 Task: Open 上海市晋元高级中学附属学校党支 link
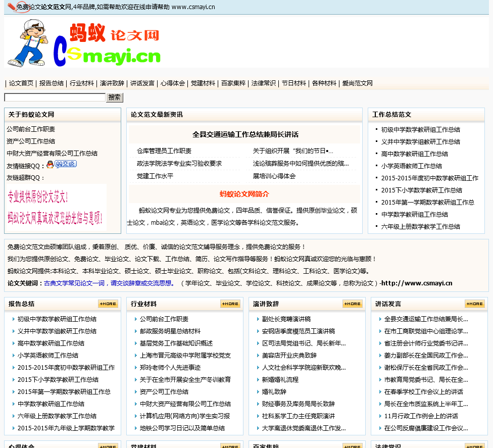click(x=185, y=356)
